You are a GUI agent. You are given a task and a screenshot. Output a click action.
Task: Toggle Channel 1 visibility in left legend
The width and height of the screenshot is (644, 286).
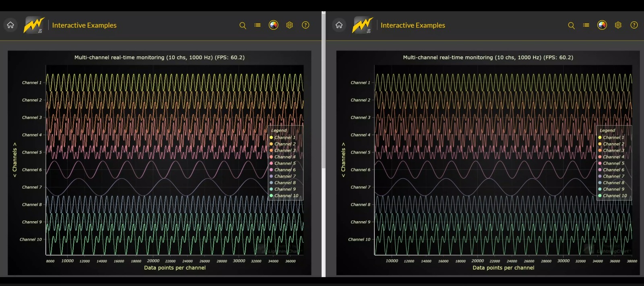click(x=283, y=138)
